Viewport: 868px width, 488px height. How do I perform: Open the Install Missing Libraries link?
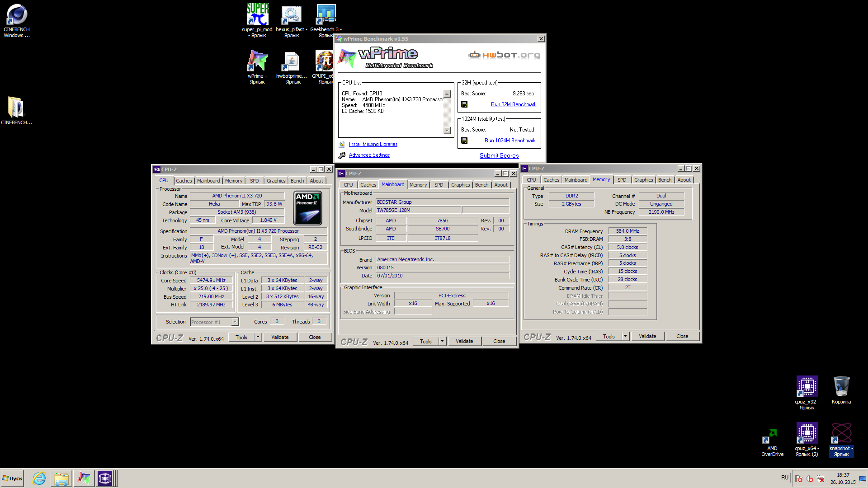[373, 144]
